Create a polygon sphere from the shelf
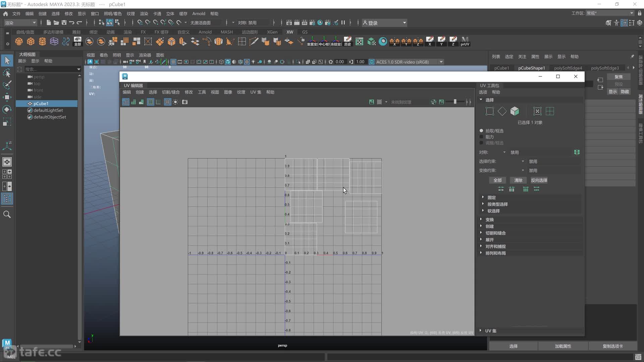Viewport: 644px width, 362px height. (x=19, y=42)
